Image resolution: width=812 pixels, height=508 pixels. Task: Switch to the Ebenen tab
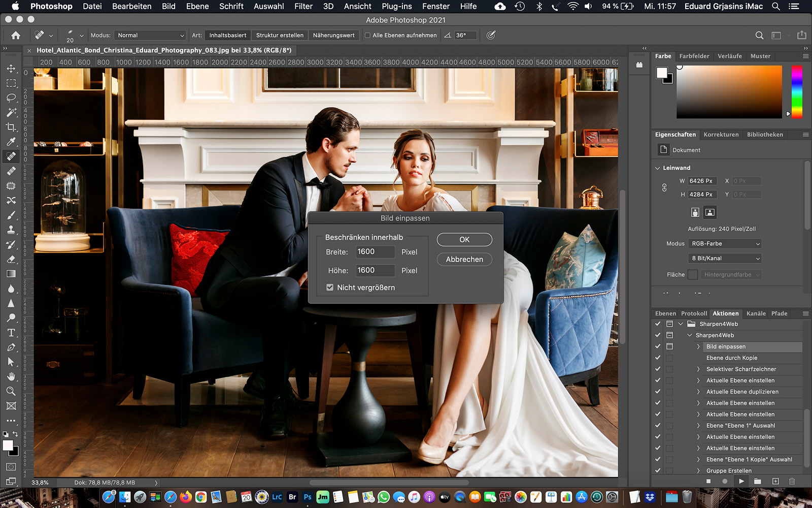click(x=665, y=313)
